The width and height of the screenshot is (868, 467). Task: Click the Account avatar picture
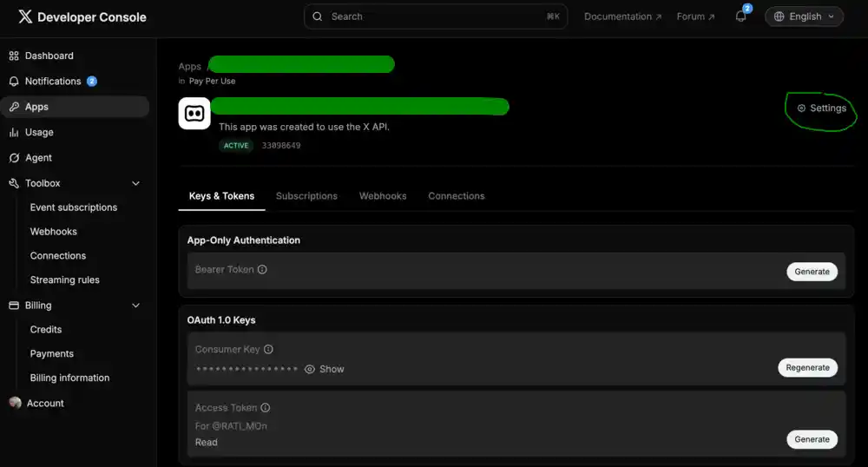pyautogui.click(x=15, y=403)
